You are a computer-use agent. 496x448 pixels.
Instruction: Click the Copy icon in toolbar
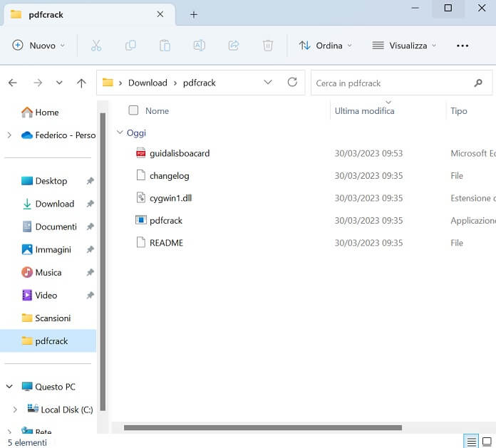click(x=130, y=46)
